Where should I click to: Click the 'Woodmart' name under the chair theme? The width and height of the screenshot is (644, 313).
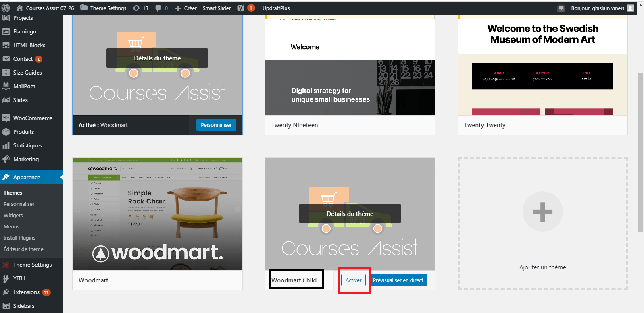(x=94, y=280)
